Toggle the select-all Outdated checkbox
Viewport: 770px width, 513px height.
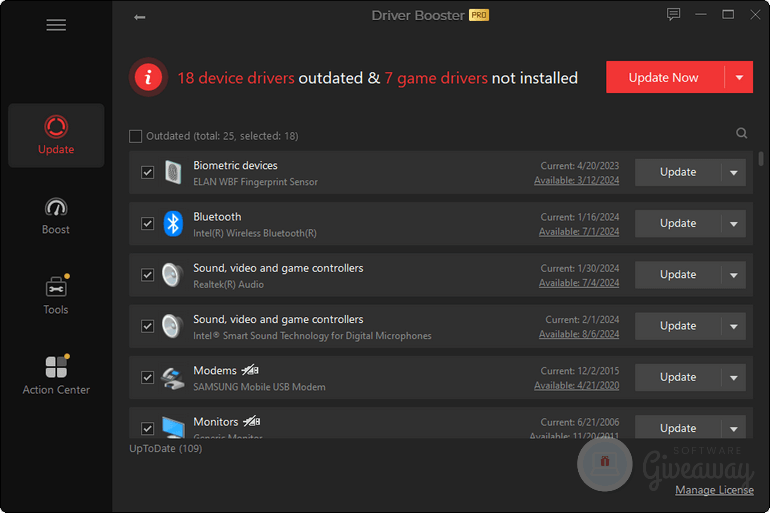[136, 136]
